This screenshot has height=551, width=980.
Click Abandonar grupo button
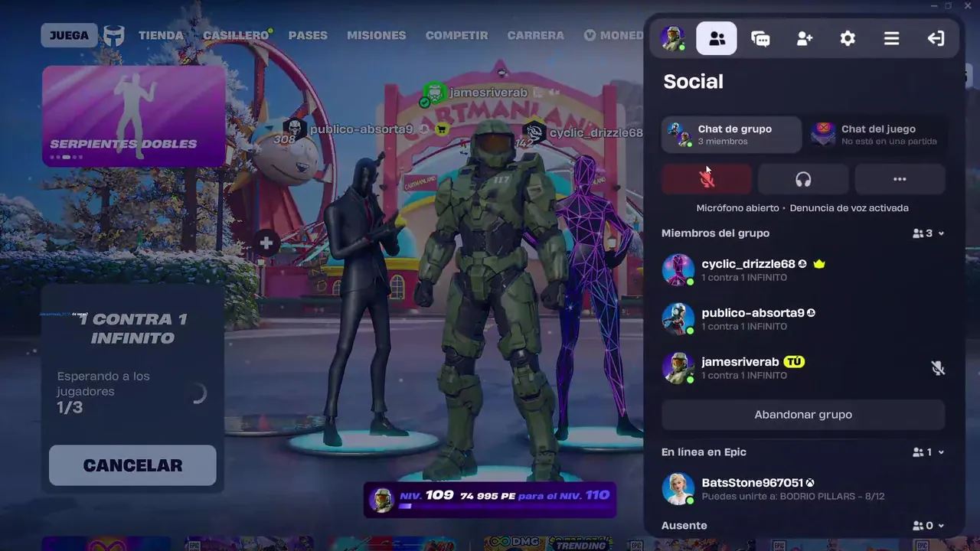tap(803, 415)
